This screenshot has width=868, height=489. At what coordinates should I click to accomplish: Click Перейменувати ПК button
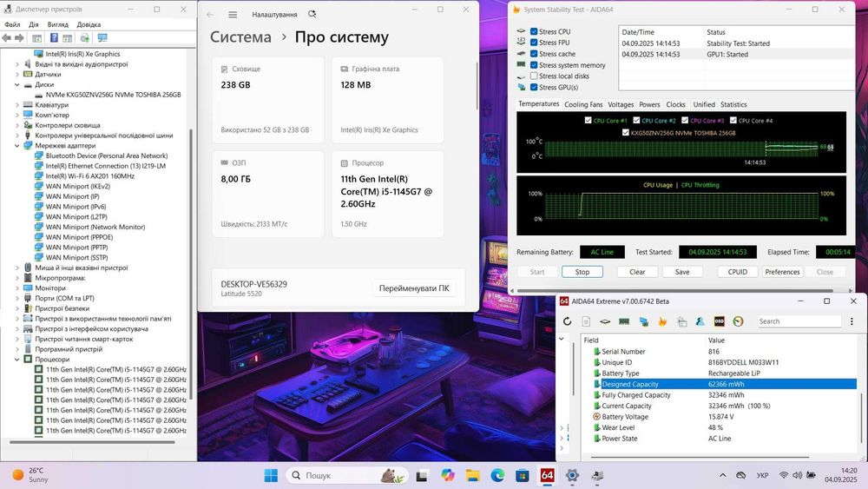tap(414, 288)
